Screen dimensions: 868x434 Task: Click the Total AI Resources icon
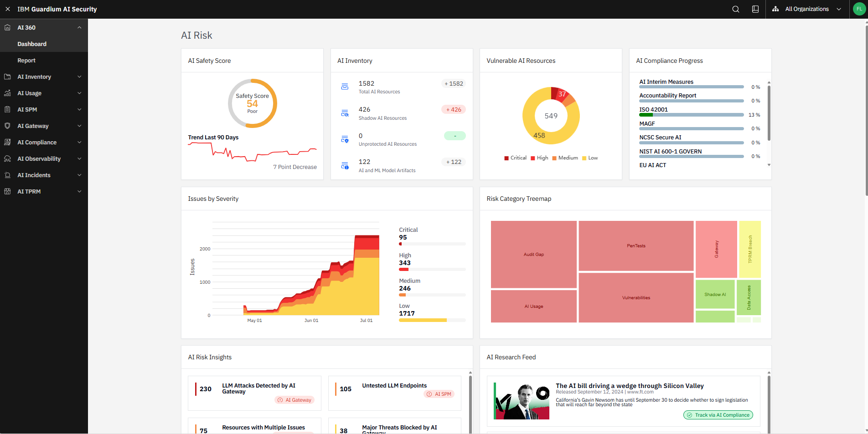(345, 87)
